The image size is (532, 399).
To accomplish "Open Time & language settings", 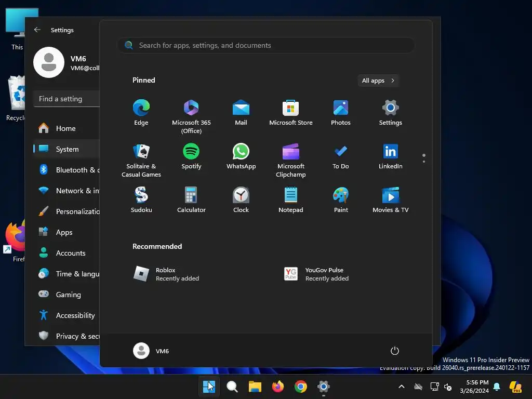I will coord(67,274).
